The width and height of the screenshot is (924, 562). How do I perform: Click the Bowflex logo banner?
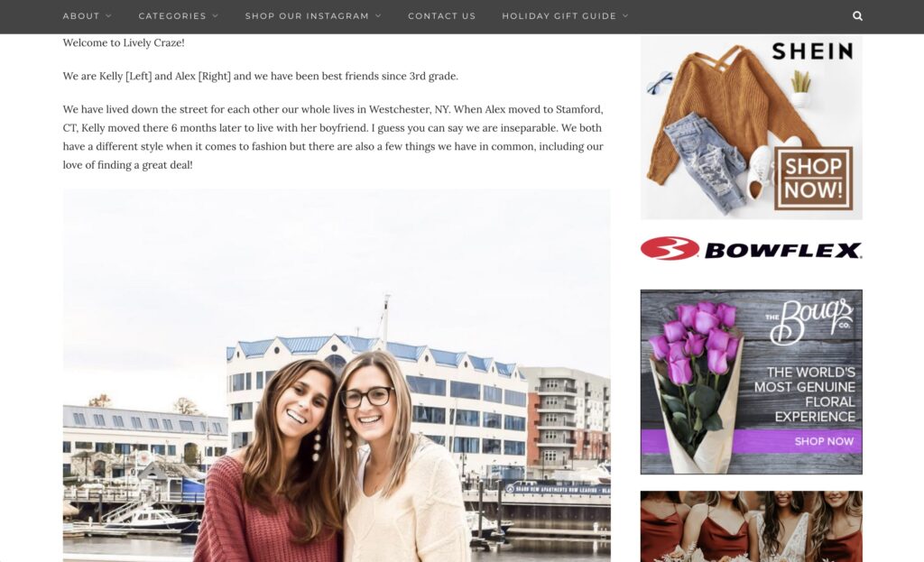pyautogui.click(x=752, y=249)
